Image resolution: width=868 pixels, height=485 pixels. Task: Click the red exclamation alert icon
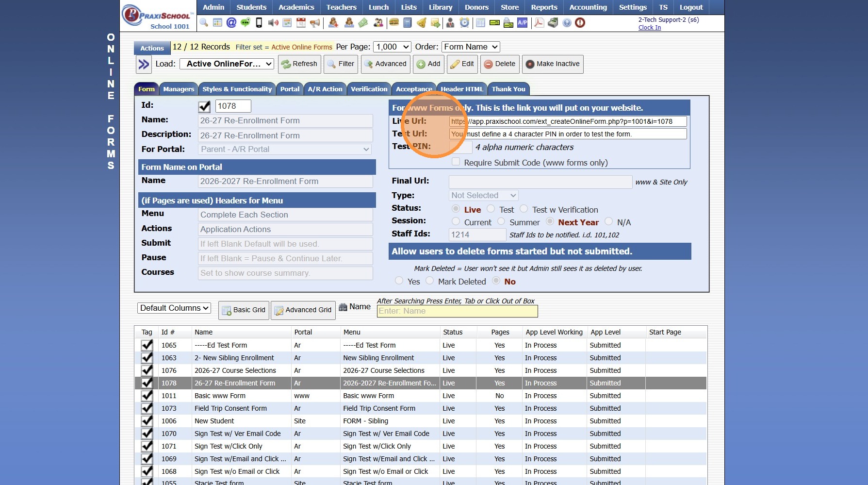pos(580,23)
